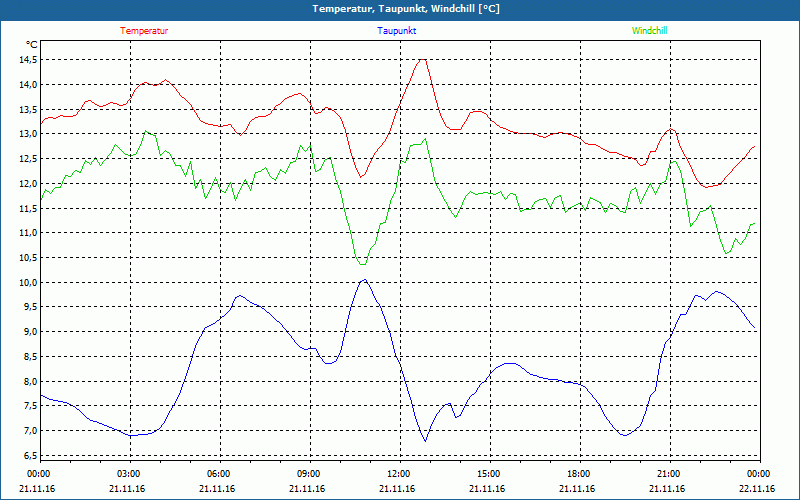
Task: Click the chart title 'Temperatur, Taupunkt, Windchill [°C]'
Action: (406, 9)
